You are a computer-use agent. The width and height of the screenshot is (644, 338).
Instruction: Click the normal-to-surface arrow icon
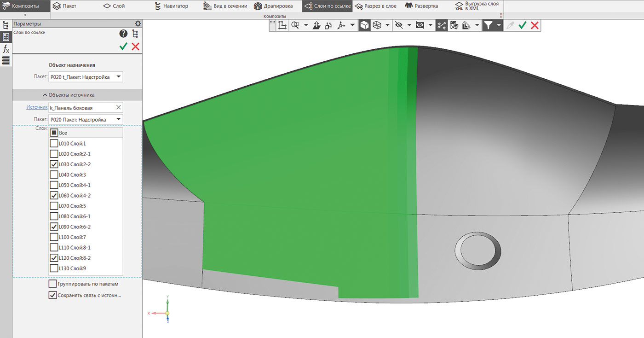tap(316, 26)
